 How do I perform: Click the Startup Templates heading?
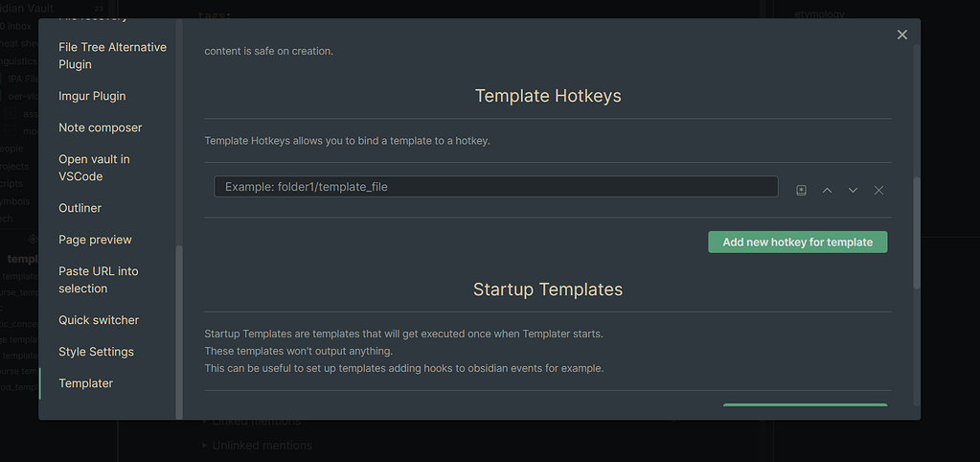pyautogui.click(x=548, y=289)
